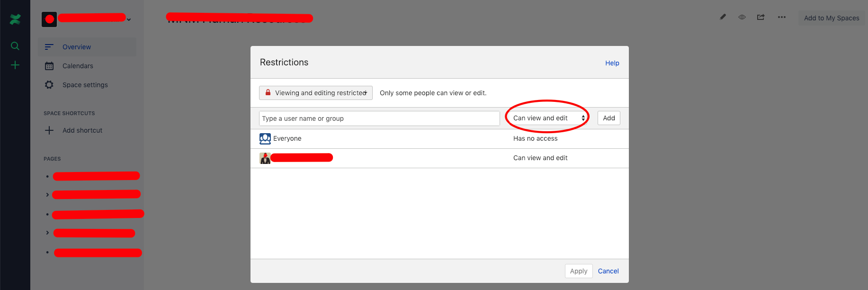Image resolution: width=868 pixels, height=290 pixels.
Task: Open search with the magnifier icon
Action: 15,46
